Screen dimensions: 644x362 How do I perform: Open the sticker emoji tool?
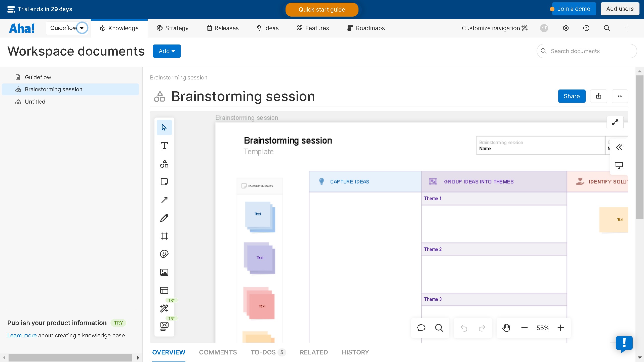[164, 254]
